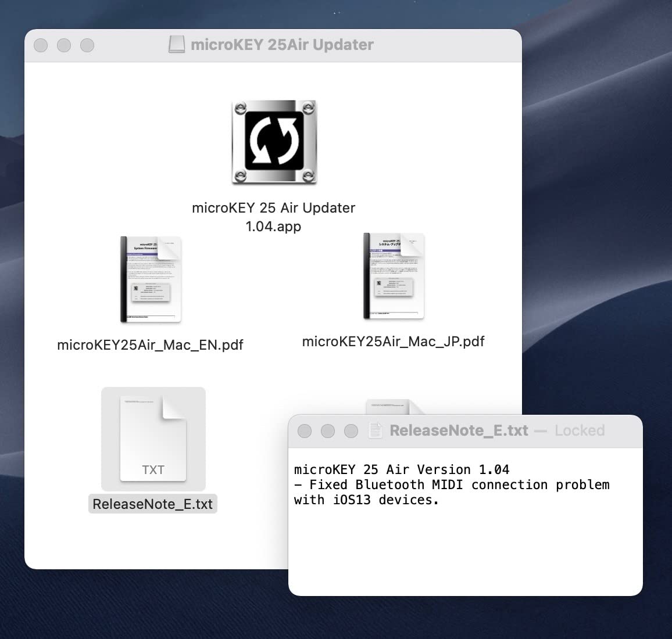This screenshot has height=639, width=672.
Task: Click the "Locked" status in the ReleaseNote title bar
Action: (580, 430)
